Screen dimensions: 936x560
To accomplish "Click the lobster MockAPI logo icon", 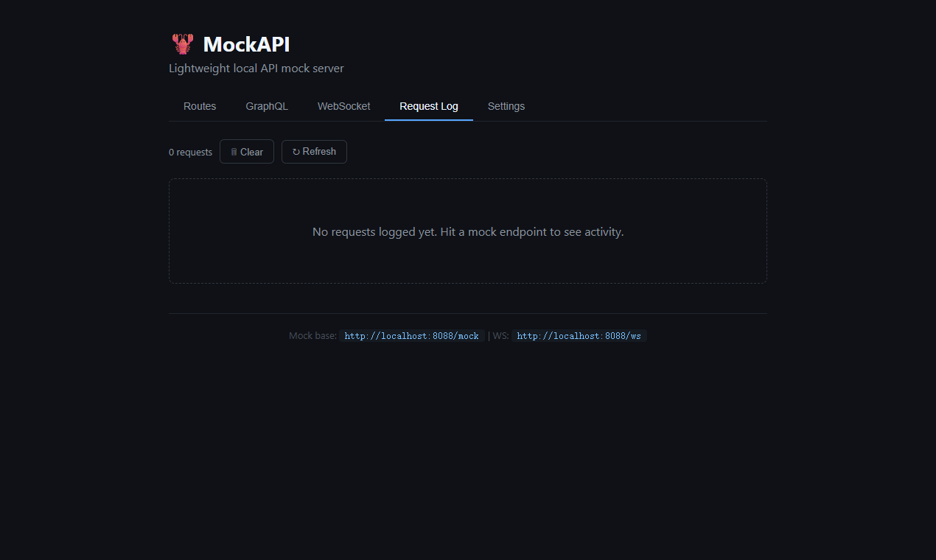I will pyautogui.click(x=182, y=43).
